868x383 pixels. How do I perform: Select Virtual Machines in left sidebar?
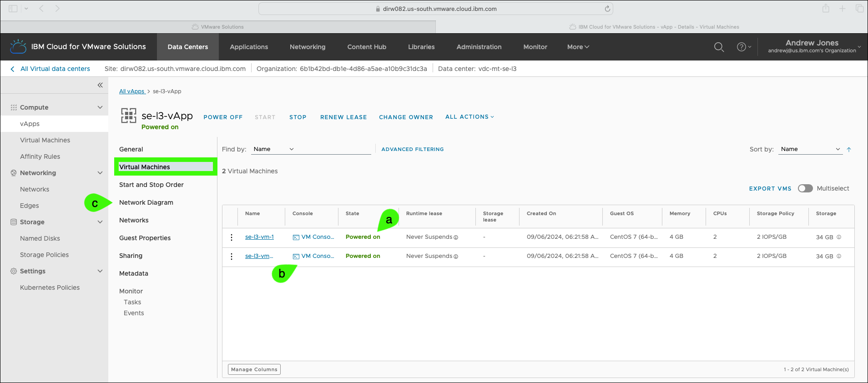[x=45, y=140]
